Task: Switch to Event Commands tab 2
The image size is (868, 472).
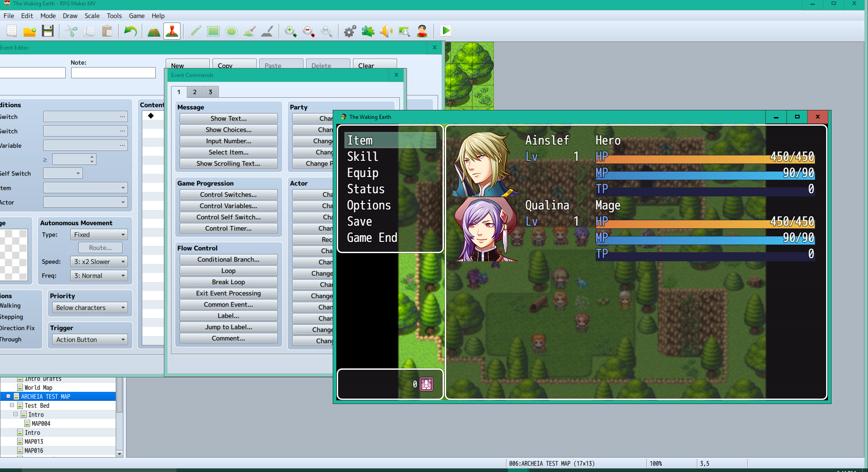Action: pos(194,92)
